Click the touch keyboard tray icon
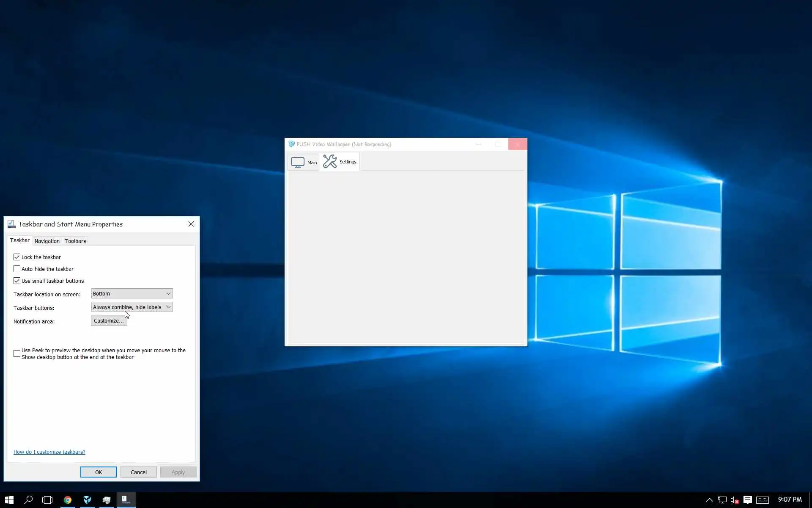This screenshot has width=812, height=508. point(762,500)
